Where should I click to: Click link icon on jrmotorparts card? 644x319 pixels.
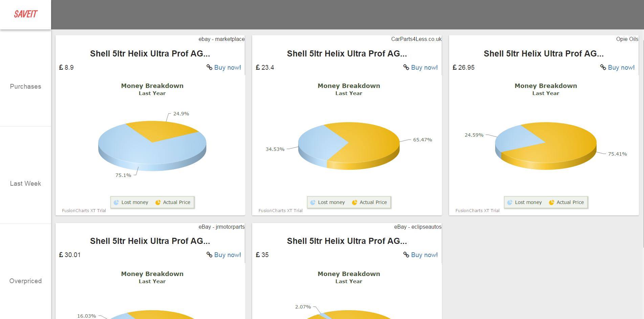pos(209,255)
